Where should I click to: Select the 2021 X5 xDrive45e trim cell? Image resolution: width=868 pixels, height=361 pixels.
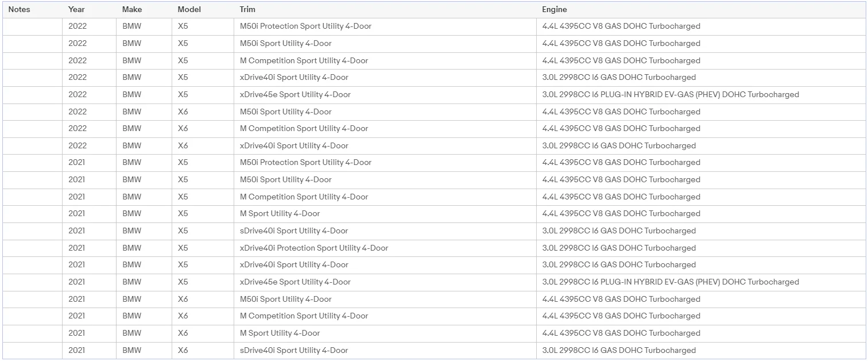(x=385, y=282)
